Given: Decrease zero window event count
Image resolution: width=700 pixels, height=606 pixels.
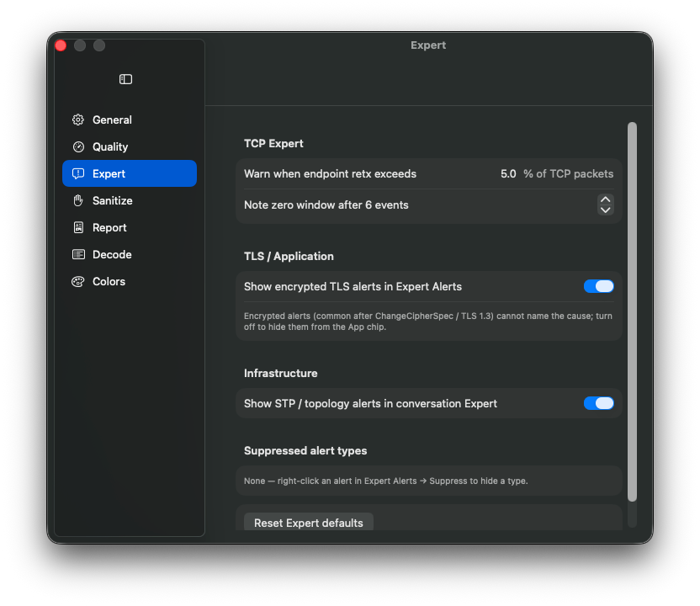Looking at the screenshot, I should coord(606,210).
